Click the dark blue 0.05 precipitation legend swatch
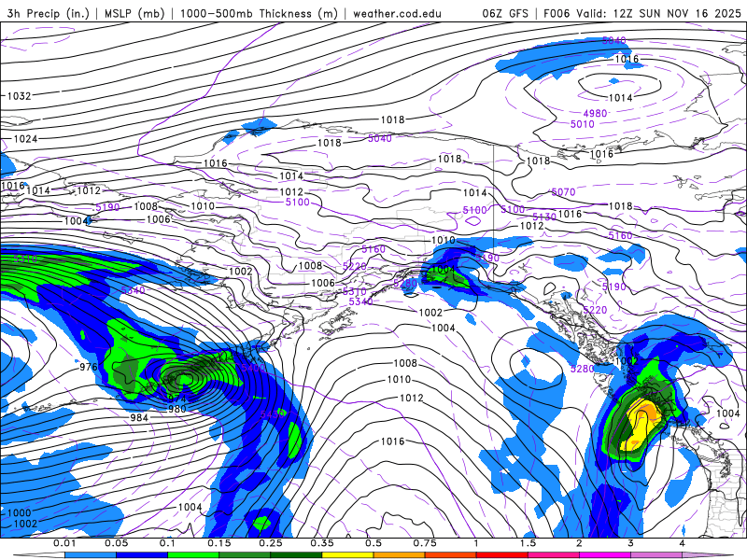Screen dimensions: 747x560 tap(142, 555)
